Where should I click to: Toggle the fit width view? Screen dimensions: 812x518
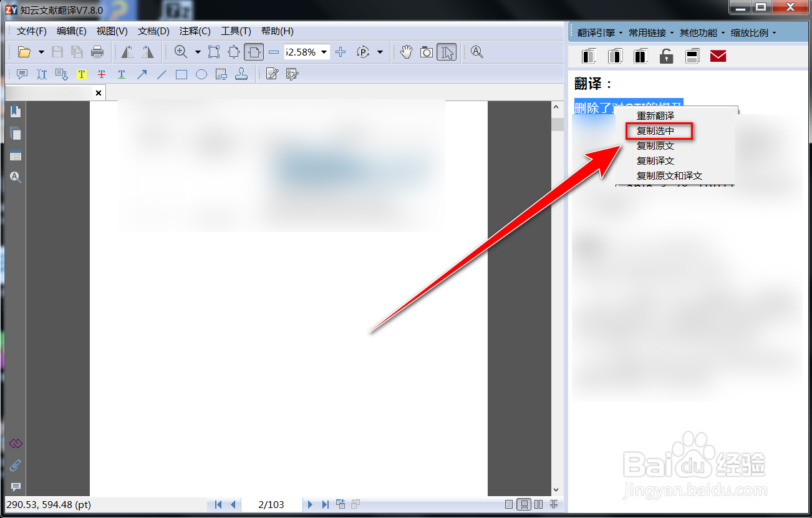coord(254,52)
